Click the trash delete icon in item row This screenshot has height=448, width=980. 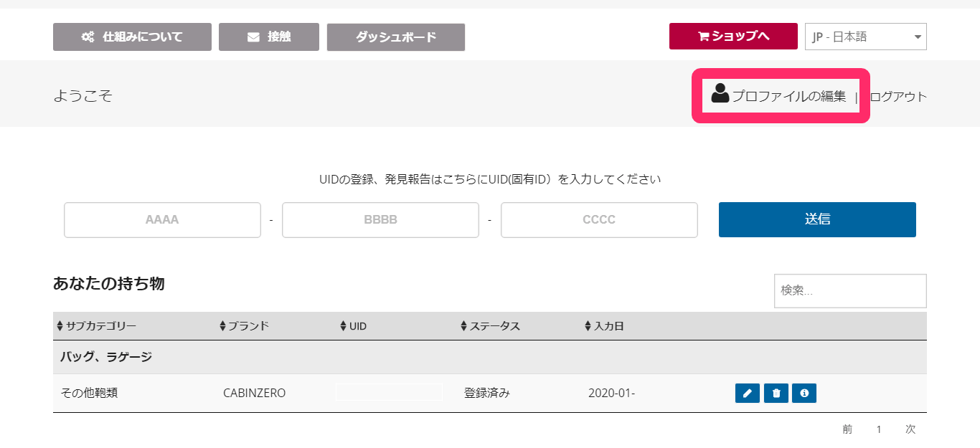click(776, 393)
